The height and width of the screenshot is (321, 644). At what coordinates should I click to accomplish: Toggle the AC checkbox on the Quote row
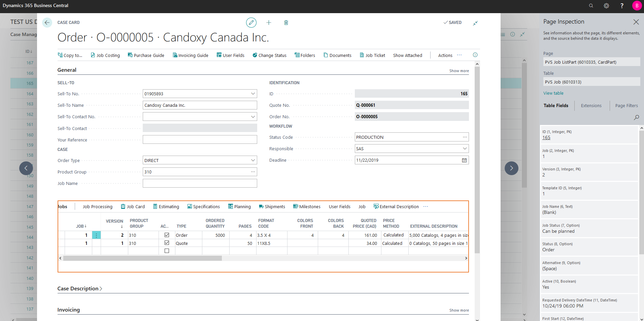167,243
